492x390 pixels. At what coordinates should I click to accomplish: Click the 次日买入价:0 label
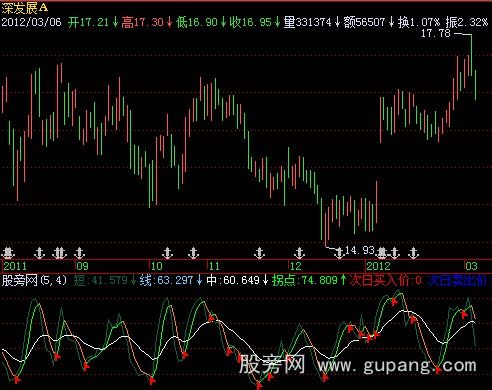pyautogui.click(x=386, y=280)
